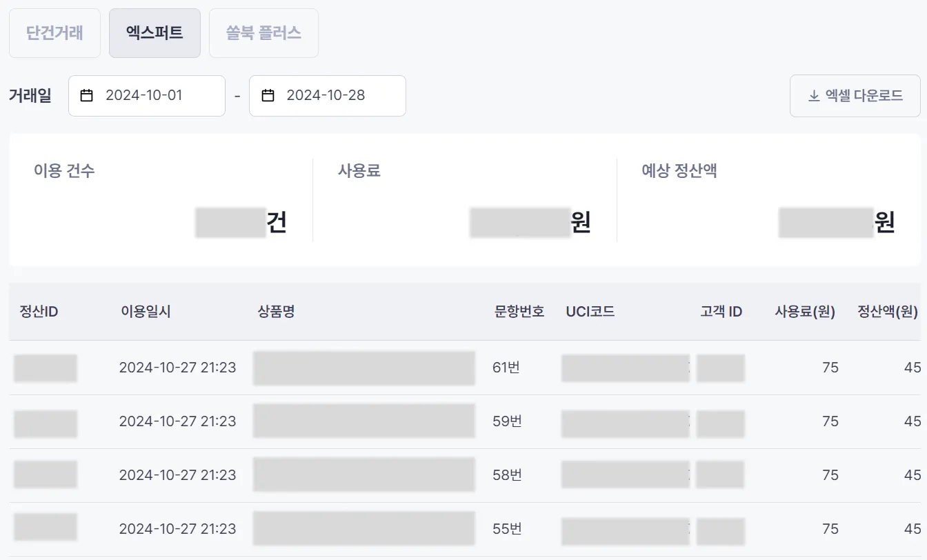This screenshot has height=560, width=927.
Task: Click the 정산ID column header
Action: 39,312
